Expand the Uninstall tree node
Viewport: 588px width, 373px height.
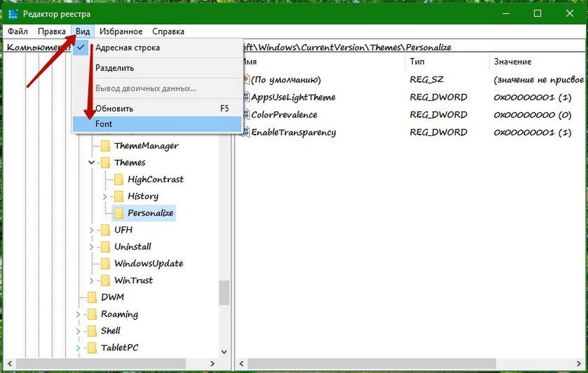pyautogui.click(x=92, y=247)
